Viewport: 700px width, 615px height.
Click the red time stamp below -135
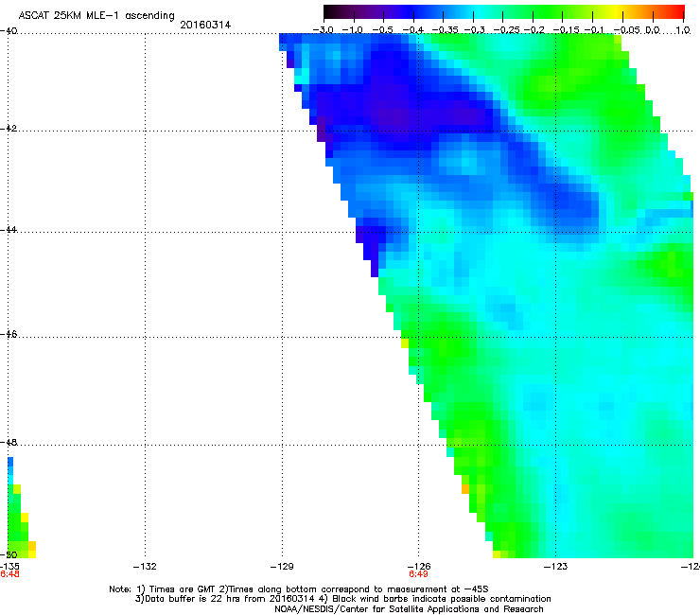[9, 574]
